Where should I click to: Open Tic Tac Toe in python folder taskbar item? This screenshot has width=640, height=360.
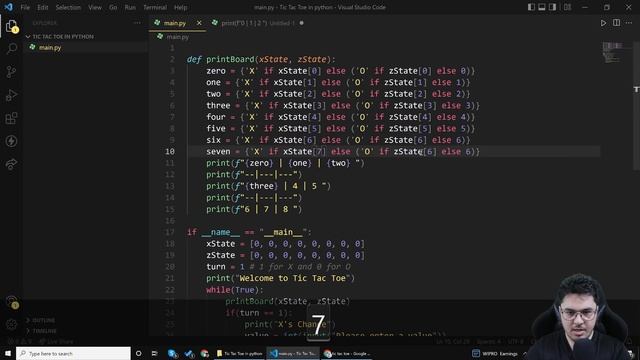tap(239, 353)
